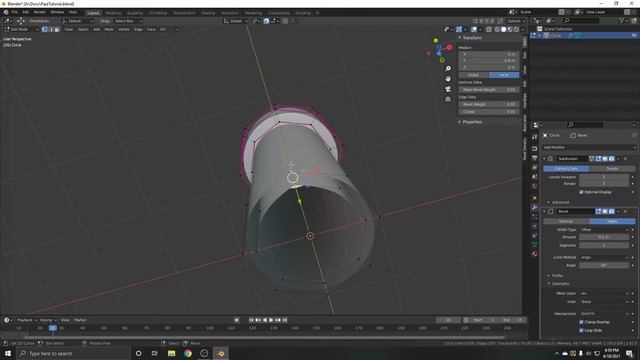This screenshot has height=360, width=640.
Task: Enable face select mode
Action: [57, 29]
